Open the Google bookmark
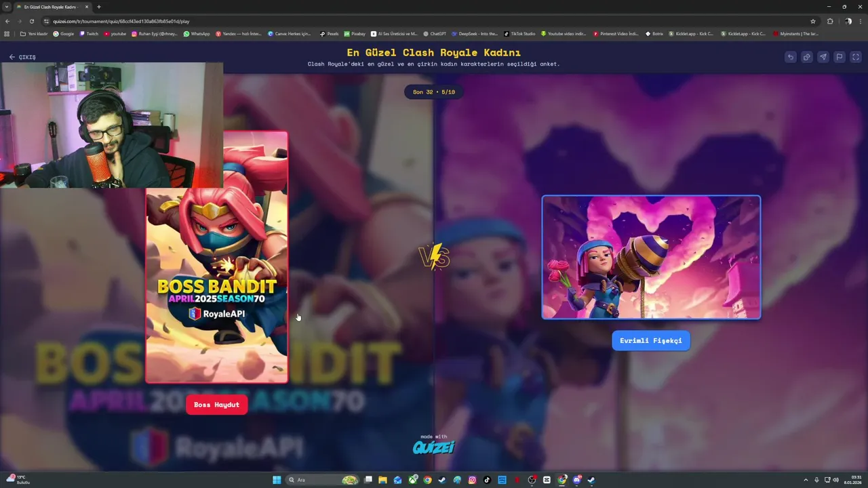The width and height of the screenshot is (868, 488). pos(64,33)
